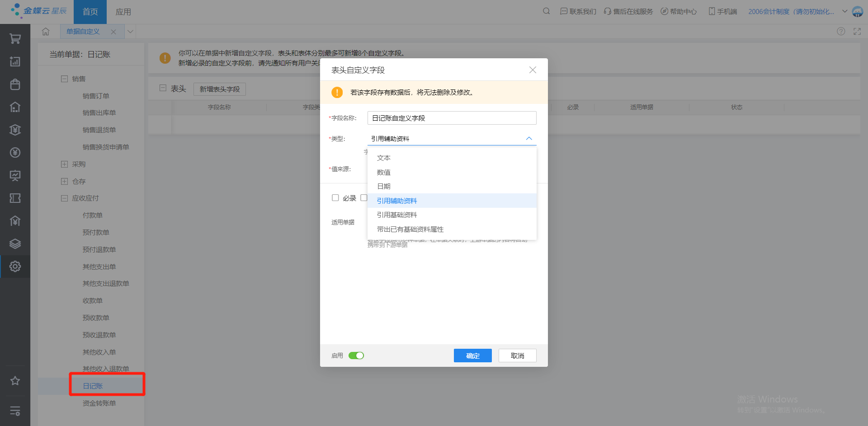Open the ticket voucher sidebar icon
The height and width of the screenshot is (426, 868).
point(15,198)
